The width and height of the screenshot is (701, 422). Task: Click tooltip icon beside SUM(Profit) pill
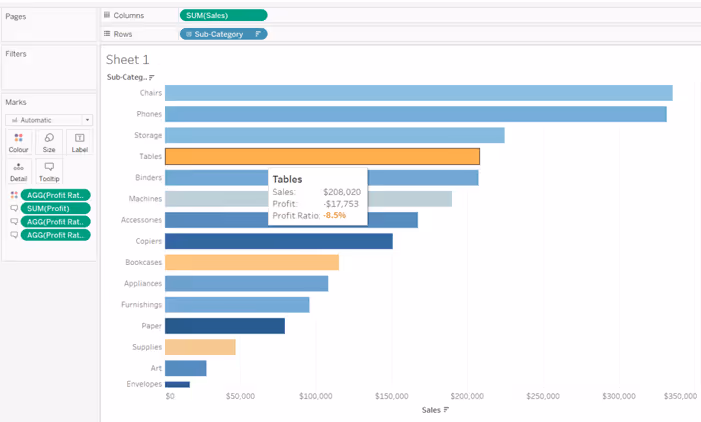pos(14,208)
